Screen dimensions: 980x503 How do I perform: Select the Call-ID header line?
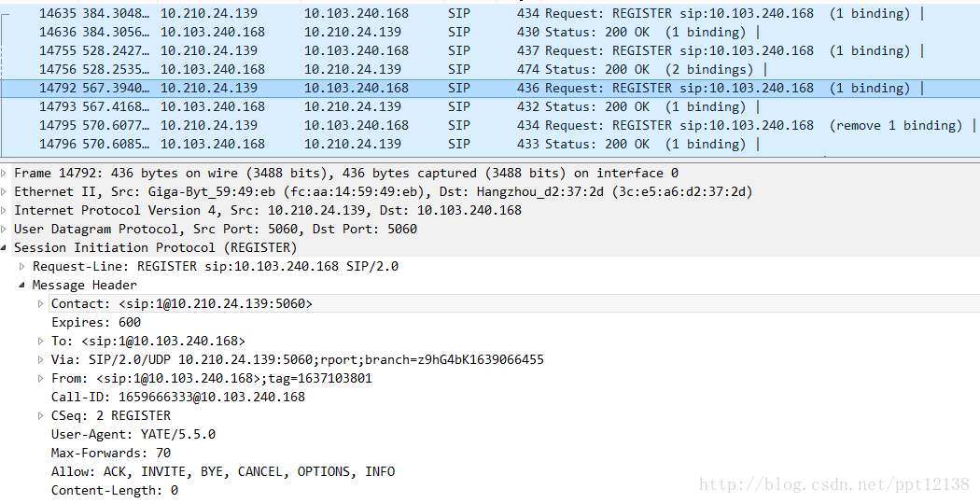pyautogui.click(x=178, y=398)
